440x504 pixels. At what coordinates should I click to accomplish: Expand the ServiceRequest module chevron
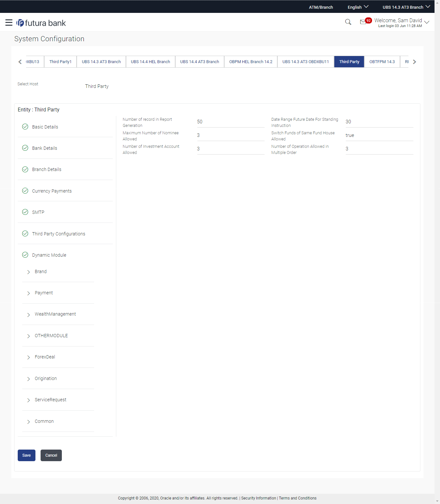(28, 400)
